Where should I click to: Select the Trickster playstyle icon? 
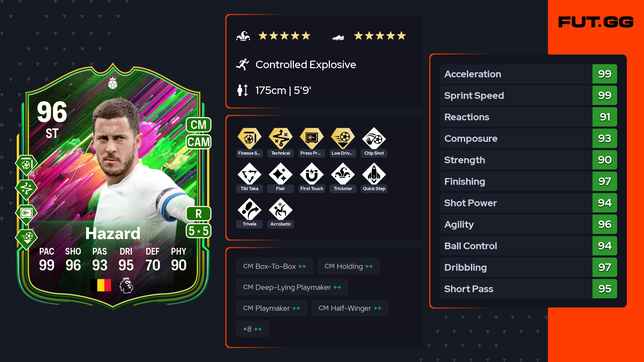[343, 174]
